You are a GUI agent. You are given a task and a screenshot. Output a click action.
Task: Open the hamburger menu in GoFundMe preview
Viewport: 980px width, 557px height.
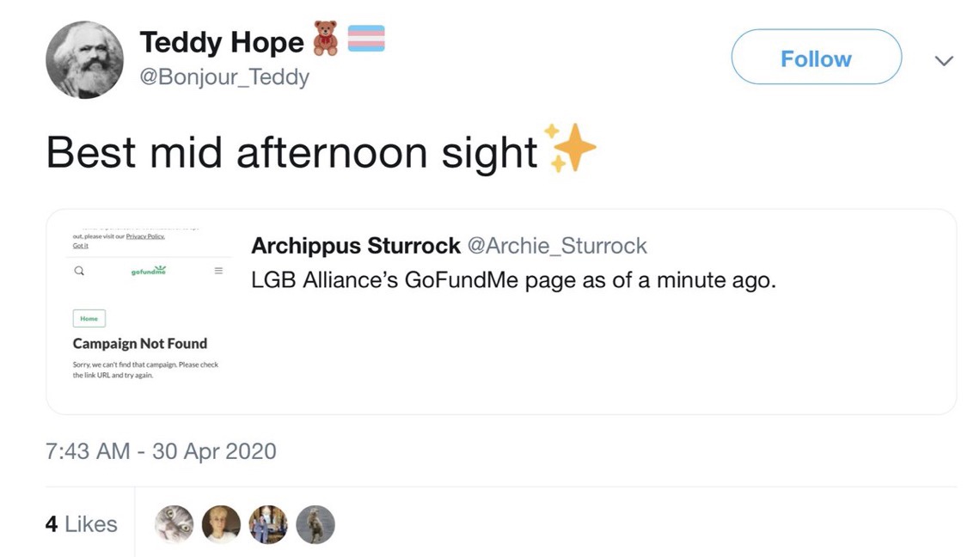coord(218,271)
